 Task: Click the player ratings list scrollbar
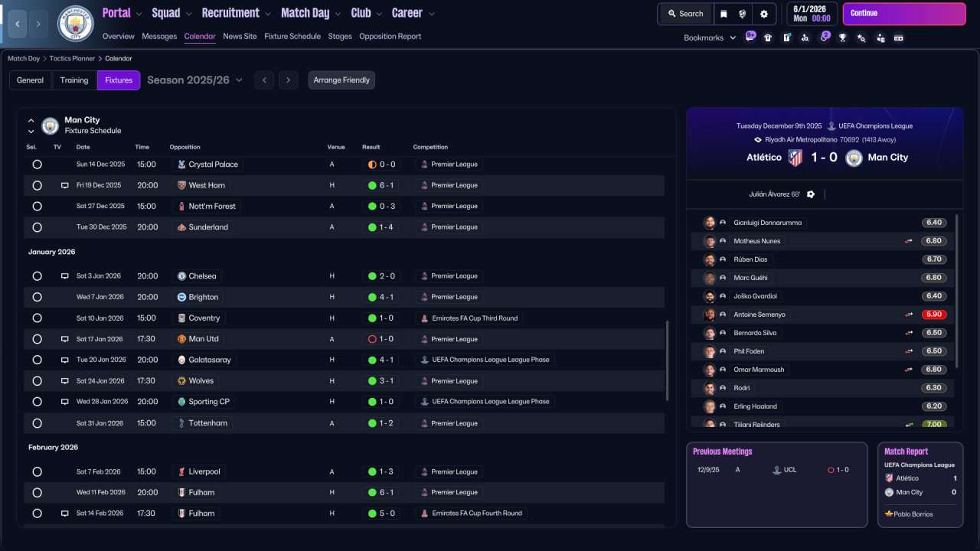point(957,291)
